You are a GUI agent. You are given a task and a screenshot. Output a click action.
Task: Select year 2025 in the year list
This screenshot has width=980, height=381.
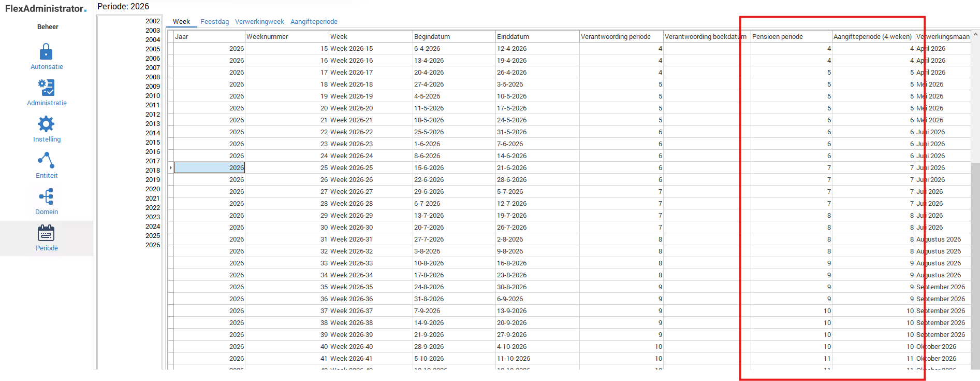click(153, 236)
